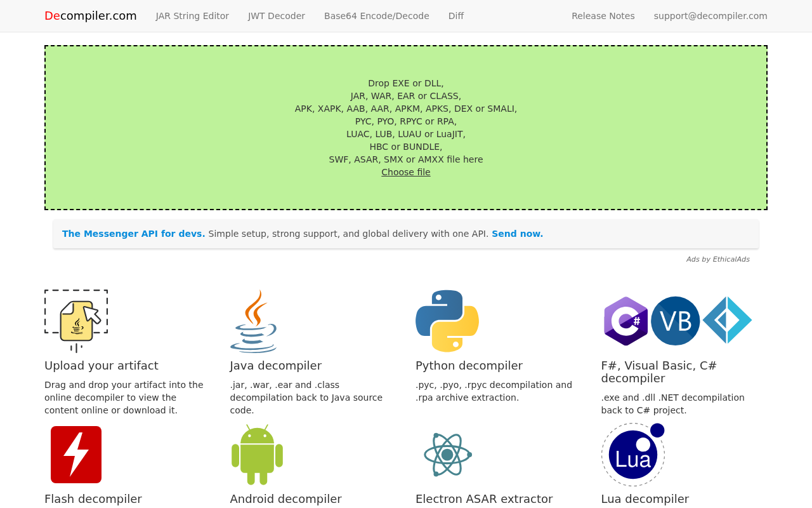812x508 pixels.
Task: View the Release Notes
Action: 603,16
